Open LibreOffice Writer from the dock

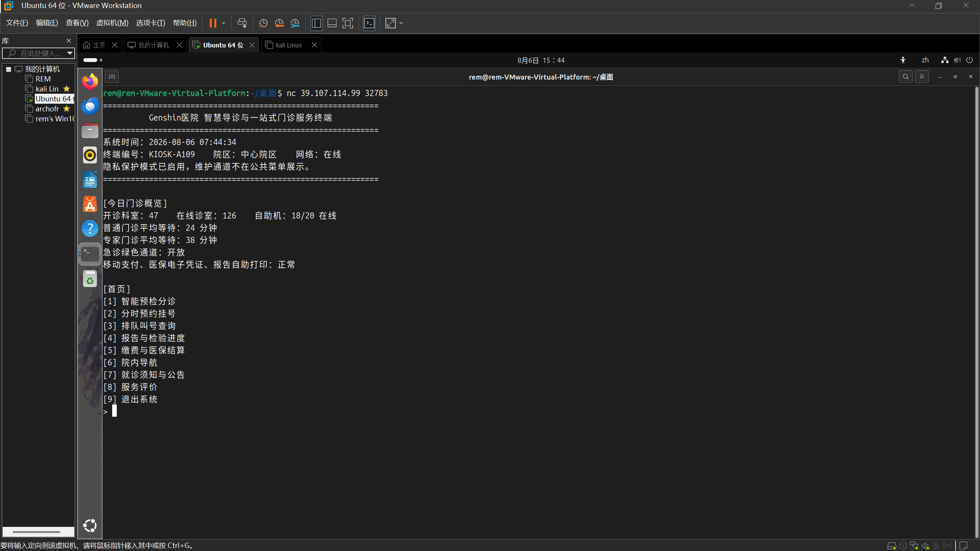click(90, 179)
